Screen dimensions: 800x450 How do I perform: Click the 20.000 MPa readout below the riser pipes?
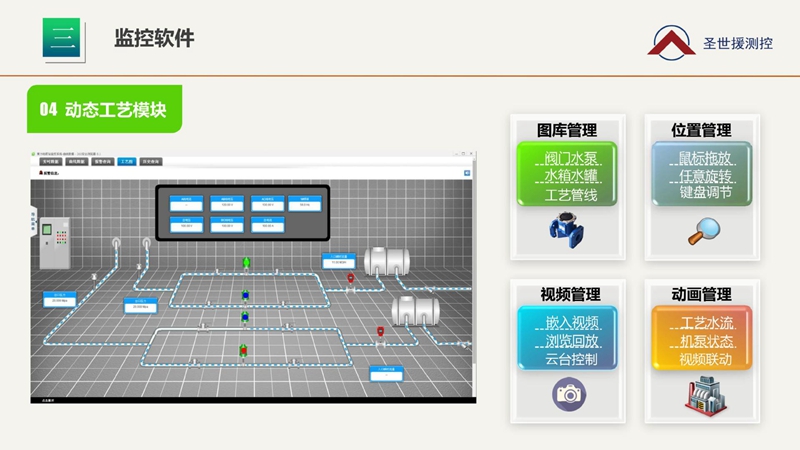click(x=140, y=306)
